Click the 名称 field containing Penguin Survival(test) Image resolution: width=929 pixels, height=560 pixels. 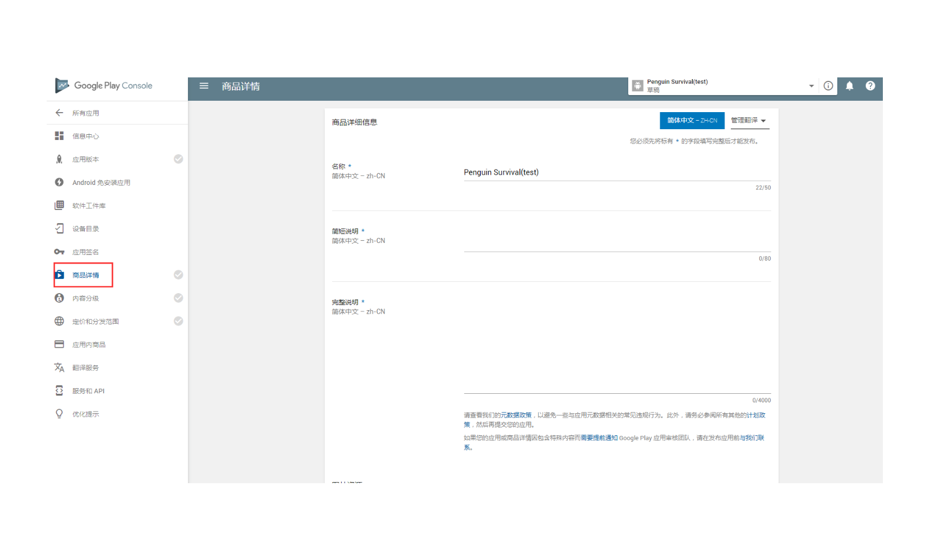click(x=617, y=172)
